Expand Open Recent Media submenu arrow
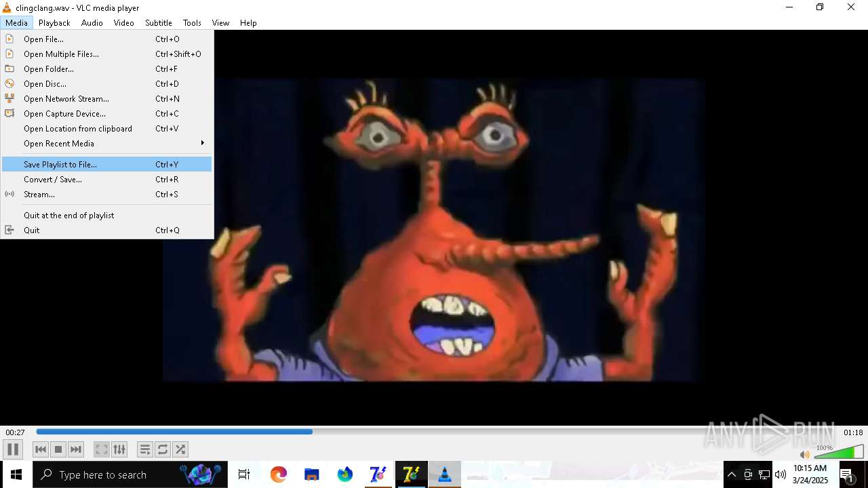 202,143
